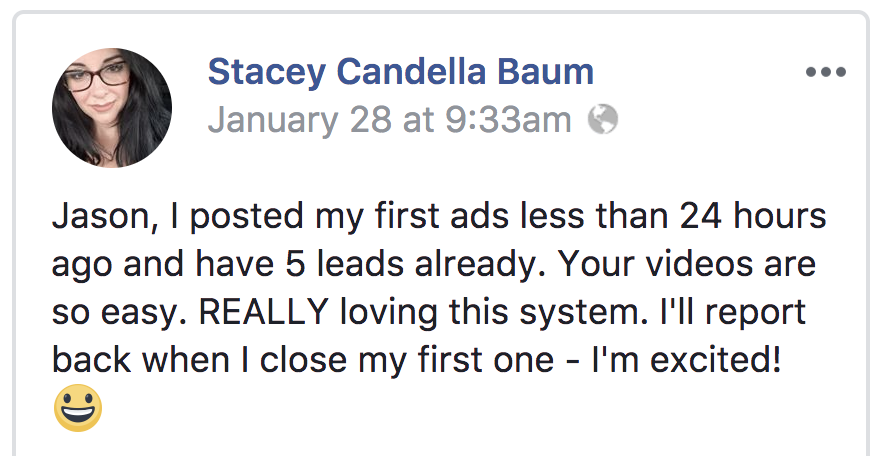Open the post options three-dot menu
This screenshot has width=884, height=456.
(x=825, y=72)
